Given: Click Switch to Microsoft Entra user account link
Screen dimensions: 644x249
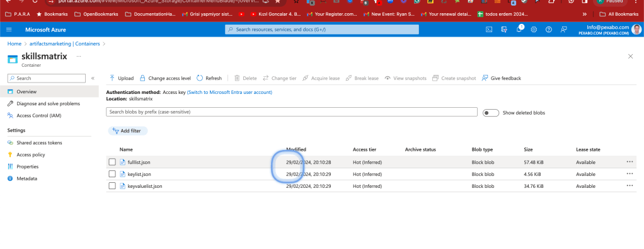Looking at the screenshot, I should (x=229, y=93).
